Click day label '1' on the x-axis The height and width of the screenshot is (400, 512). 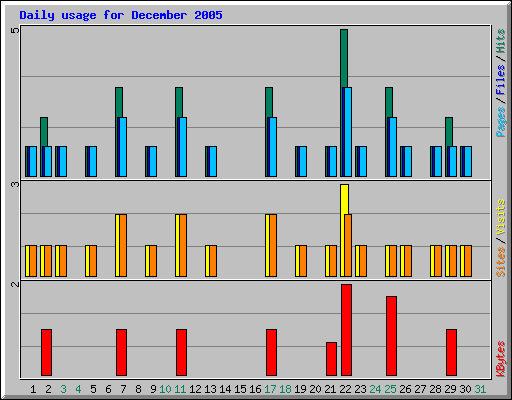pyautogui.click(x=33, y=389)
